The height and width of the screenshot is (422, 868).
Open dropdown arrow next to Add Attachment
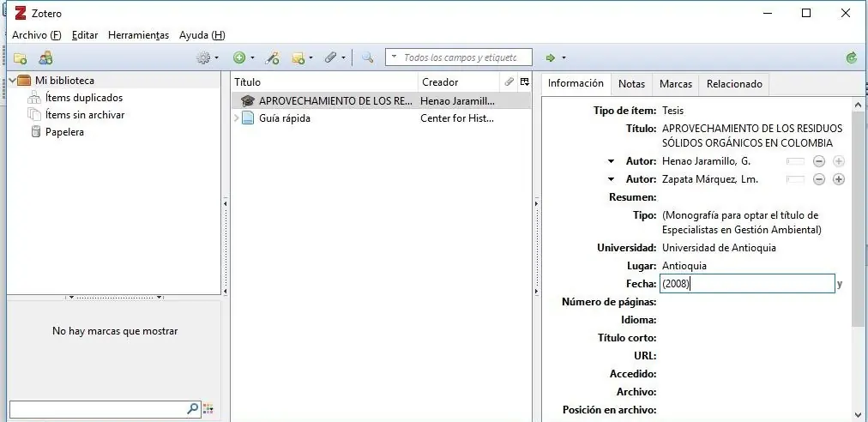343,57
